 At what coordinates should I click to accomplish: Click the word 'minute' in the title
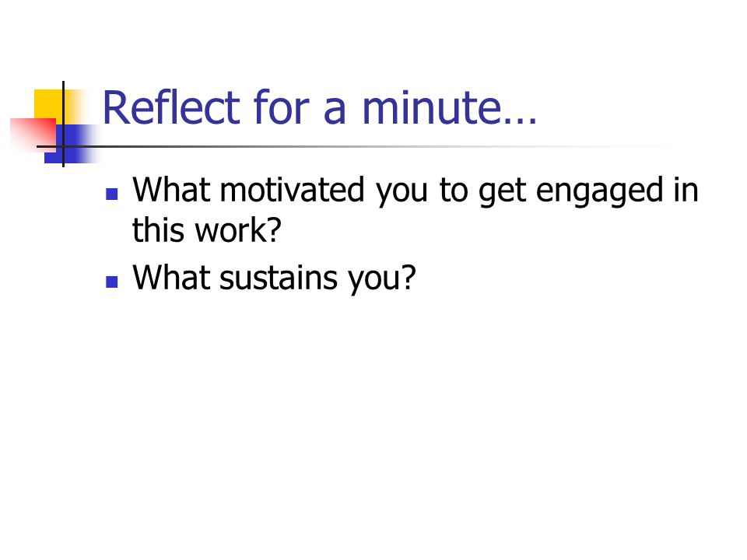(432, 108)
